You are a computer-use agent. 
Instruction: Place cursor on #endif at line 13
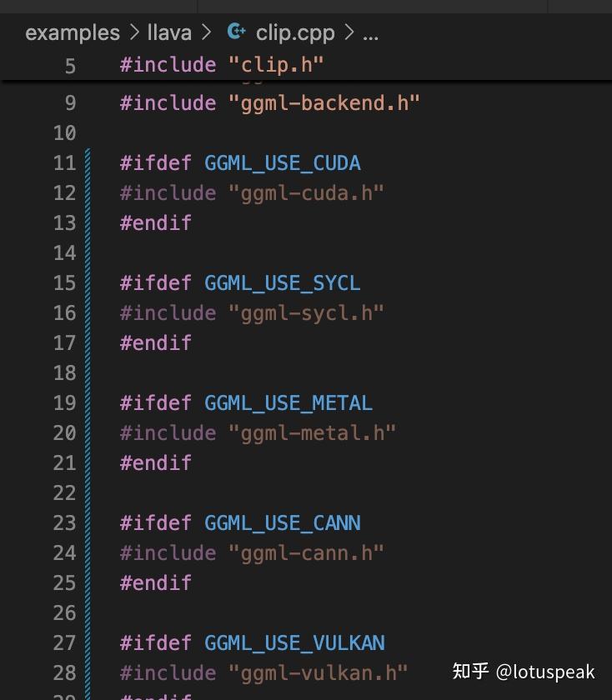(156, 222)
